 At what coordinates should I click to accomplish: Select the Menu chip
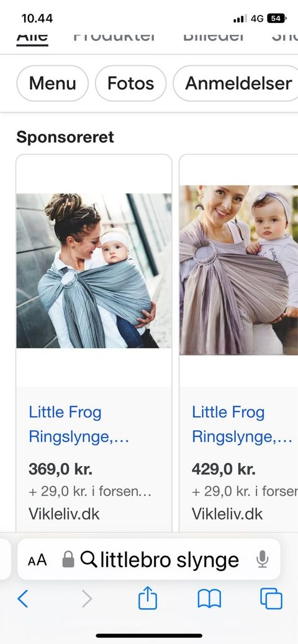tap(52, 84)
